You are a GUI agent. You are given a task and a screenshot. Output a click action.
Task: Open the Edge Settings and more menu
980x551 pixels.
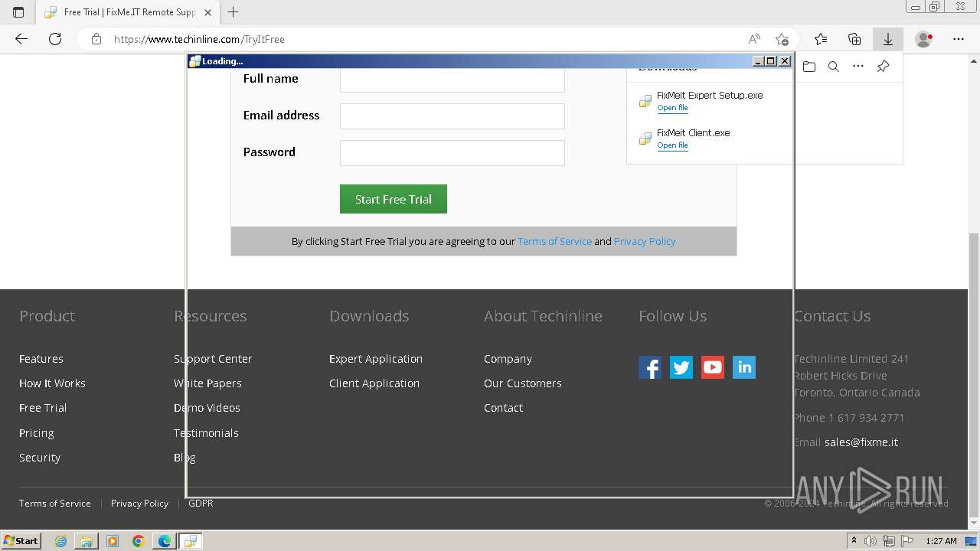pos(959,39)
